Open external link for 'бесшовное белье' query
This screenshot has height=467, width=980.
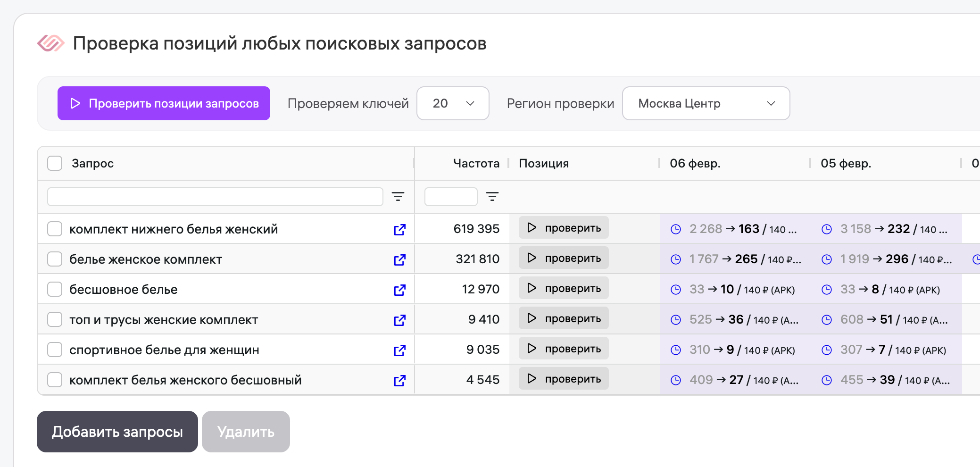pos(399,290)
